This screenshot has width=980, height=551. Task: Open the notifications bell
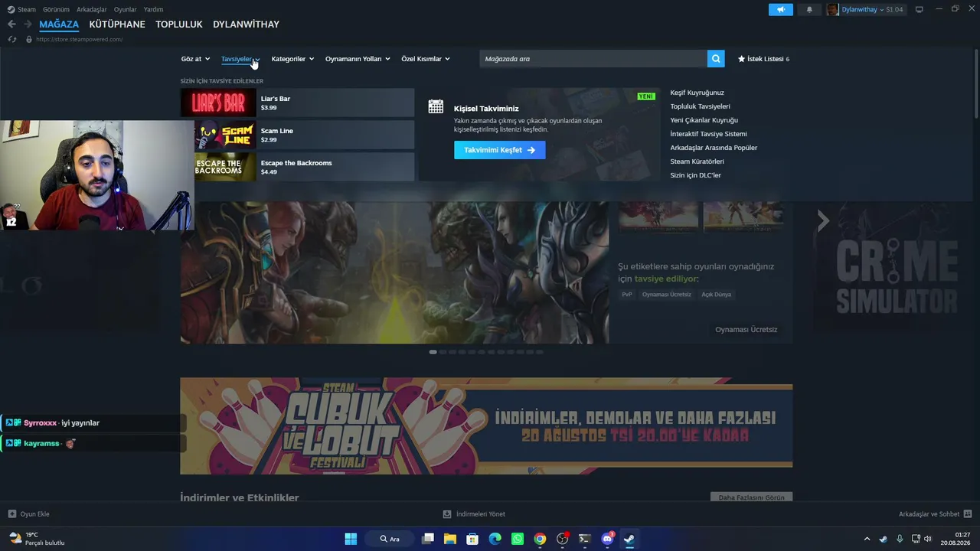tap(809, 10)
